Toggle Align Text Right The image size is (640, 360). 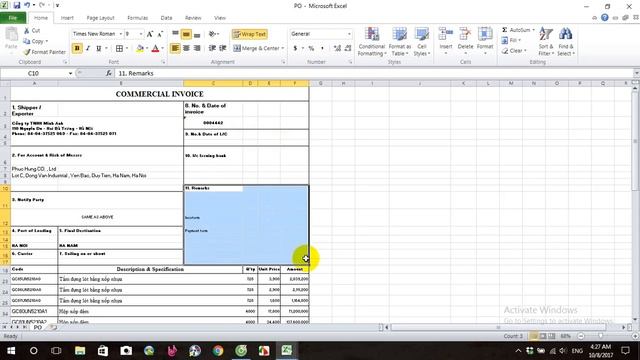point(197,48)
